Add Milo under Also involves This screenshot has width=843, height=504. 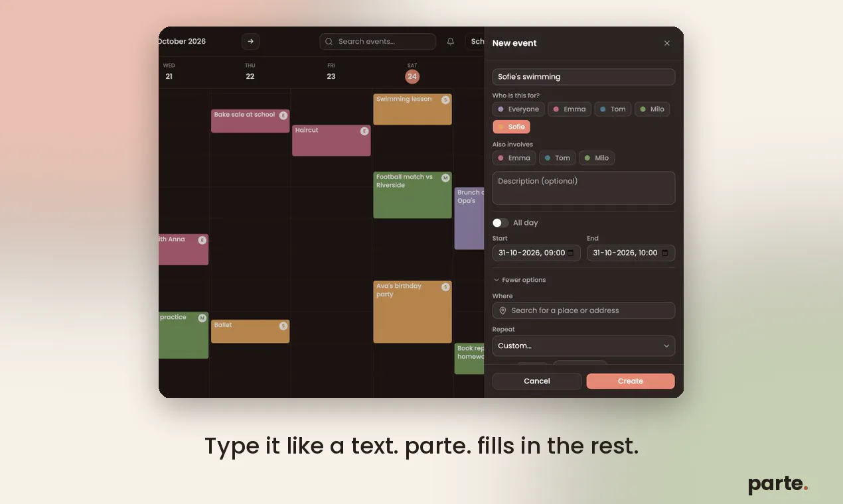click(x=597, y=158)
